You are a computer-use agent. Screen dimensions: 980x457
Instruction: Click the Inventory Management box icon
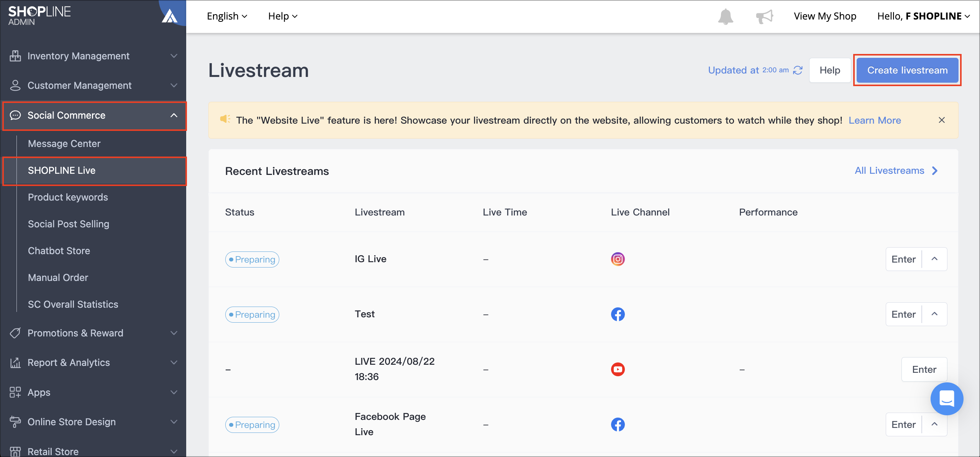click(15, 56)
